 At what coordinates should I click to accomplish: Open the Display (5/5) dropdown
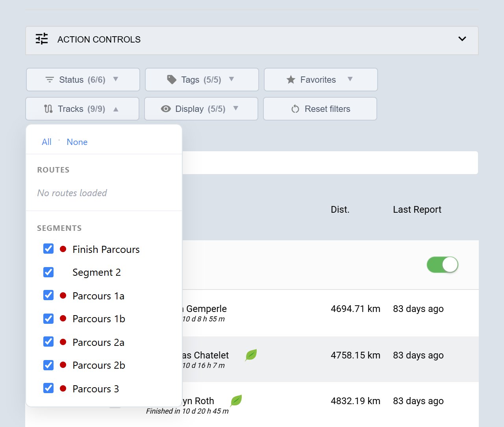click(x=201, y=109)
